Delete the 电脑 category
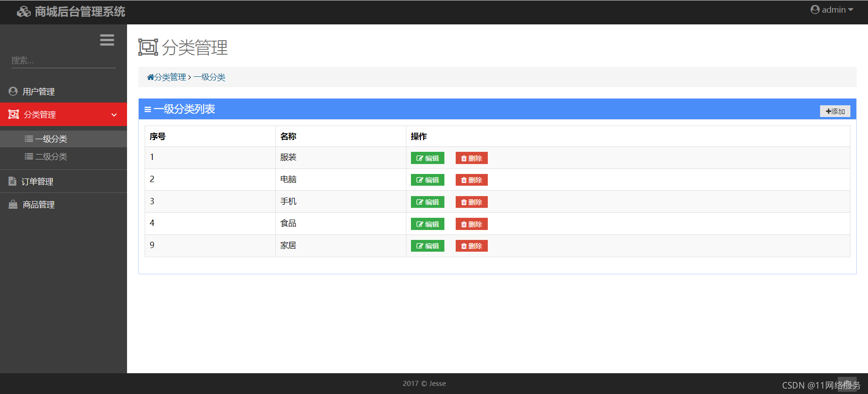Screen dimensions: 868x394 472,180
